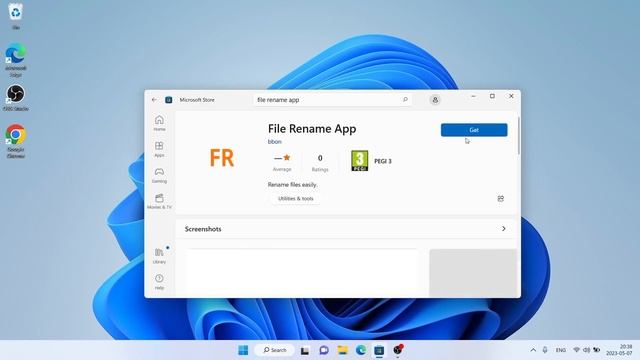Close the Microsoft Store window
The height and width of the screenshot is (360, 640).
click(x=511, y=96)
